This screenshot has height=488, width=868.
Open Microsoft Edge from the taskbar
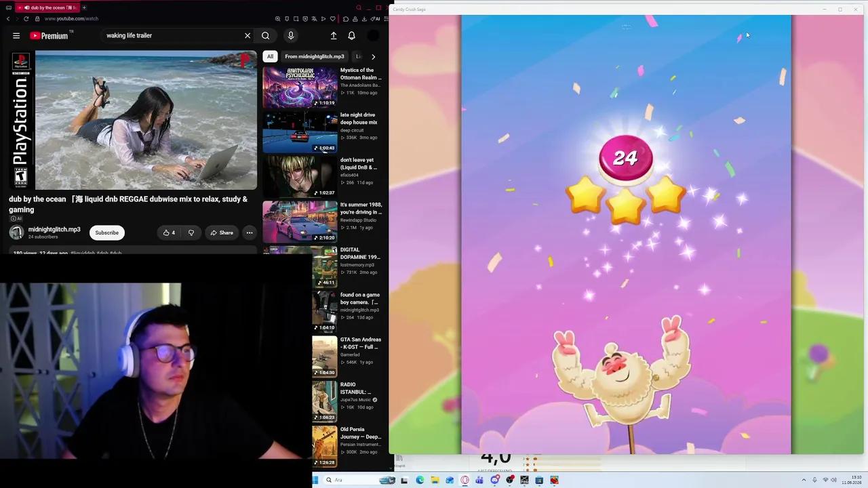coord(420,481)
